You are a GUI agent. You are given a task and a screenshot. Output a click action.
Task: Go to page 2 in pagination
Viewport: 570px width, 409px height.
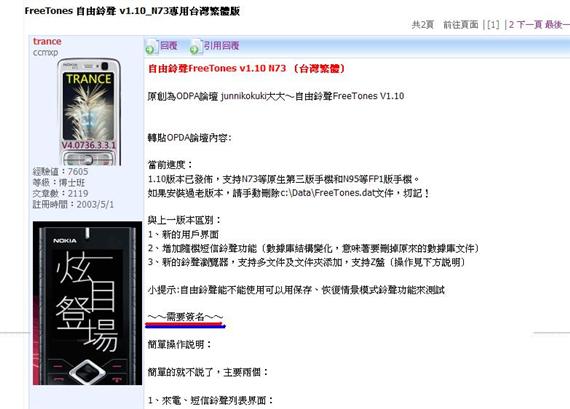(x=511, y=25)
